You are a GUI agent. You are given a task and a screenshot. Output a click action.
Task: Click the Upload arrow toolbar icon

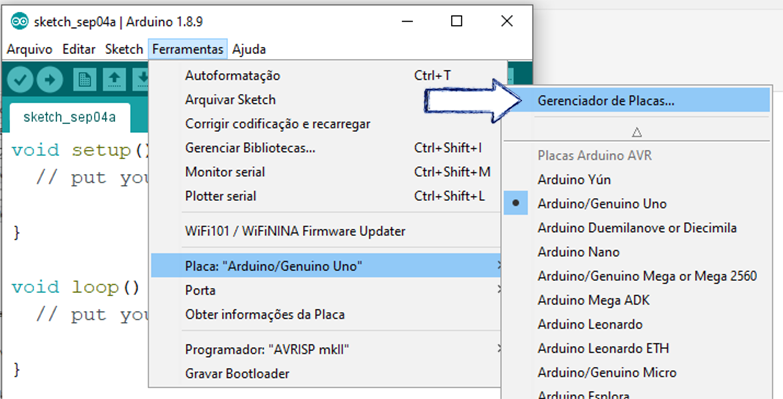click(x=50, y=79)
